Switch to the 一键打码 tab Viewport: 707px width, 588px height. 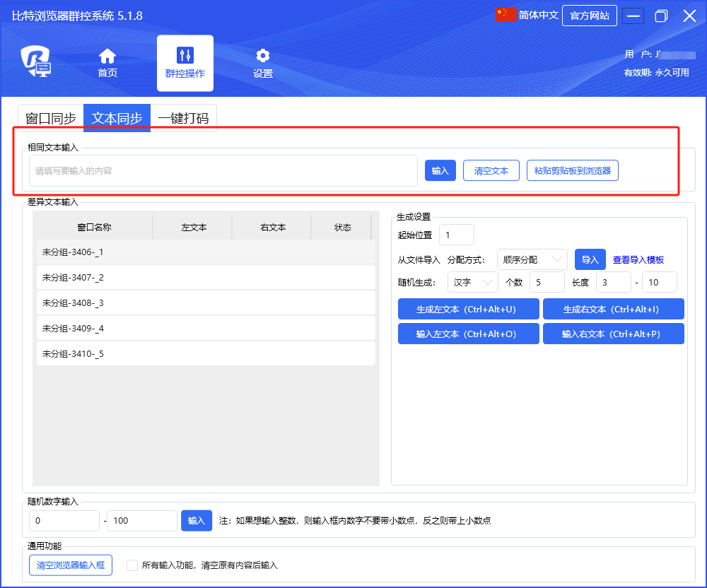coord(184,119)
